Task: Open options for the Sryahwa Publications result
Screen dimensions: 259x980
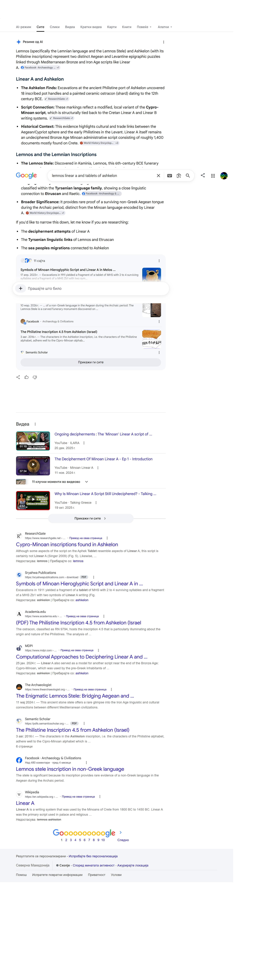Action: click(x=94, y=577)
